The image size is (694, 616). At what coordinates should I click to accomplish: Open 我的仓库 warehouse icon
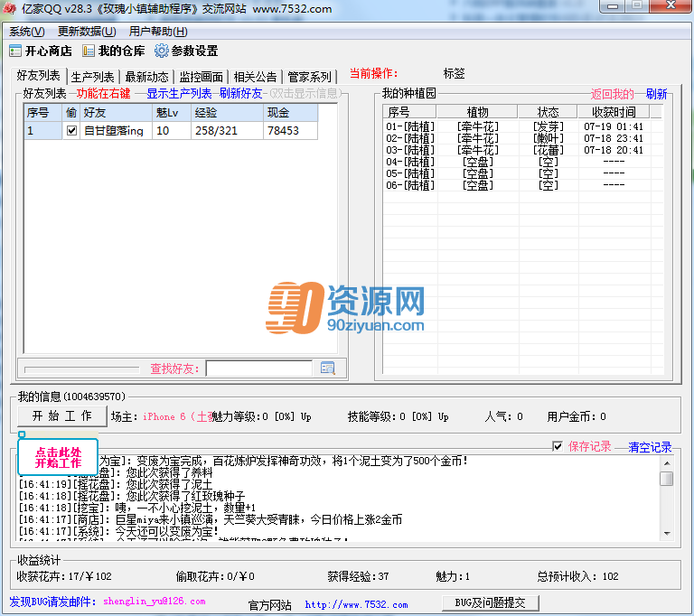tap(113, 51)
